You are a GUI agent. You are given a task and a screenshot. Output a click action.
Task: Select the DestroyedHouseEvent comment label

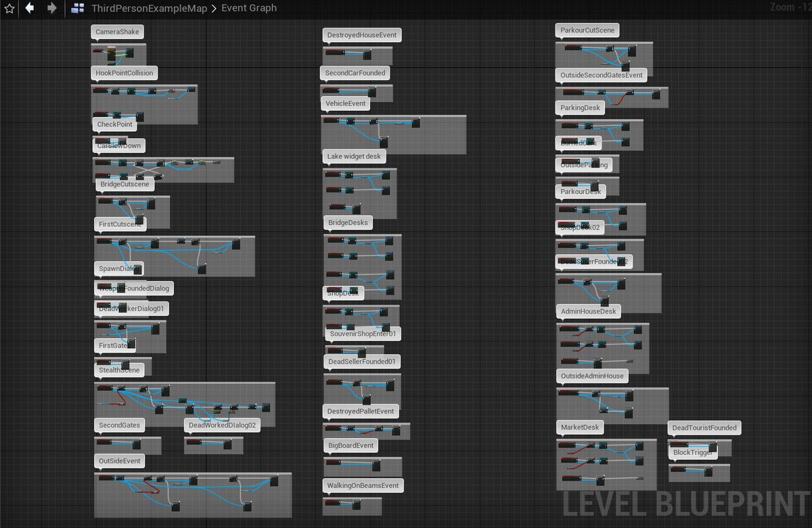tap(362, 34)
